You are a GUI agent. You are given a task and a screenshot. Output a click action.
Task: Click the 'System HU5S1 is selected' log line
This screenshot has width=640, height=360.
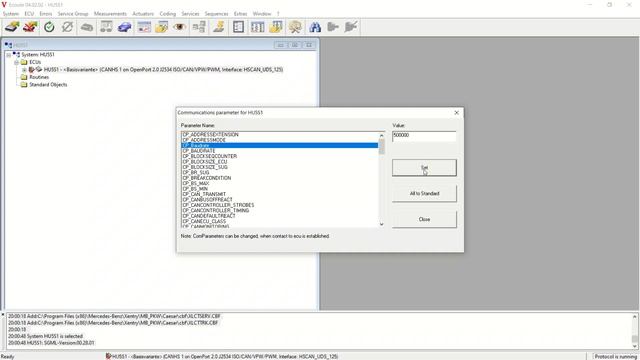click(x=45, y=336)
